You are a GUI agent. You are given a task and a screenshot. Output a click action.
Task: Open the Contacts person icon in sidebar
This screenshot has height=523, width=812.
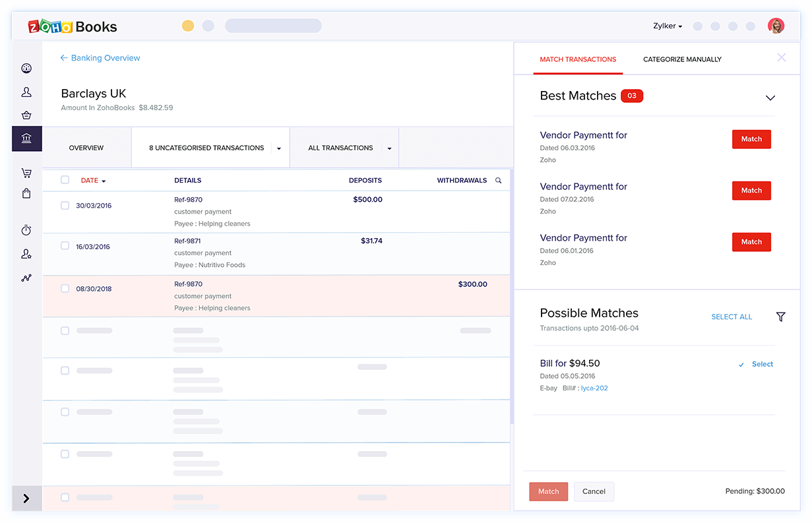(26, 92)
